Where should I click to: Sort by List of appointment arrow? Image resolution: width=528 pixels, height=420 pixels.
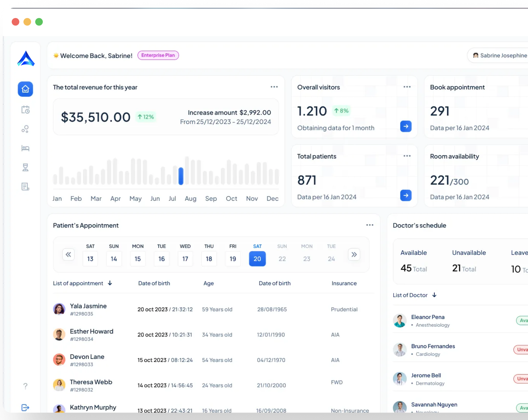coord(110,283)
